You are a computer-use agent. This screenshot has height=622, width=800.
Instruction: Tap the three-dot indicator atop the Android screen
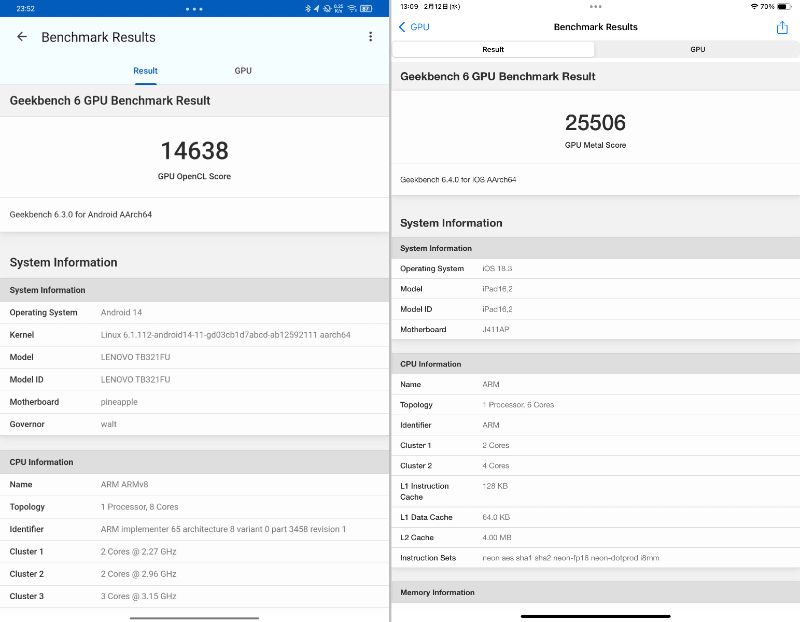coord(194,9)
